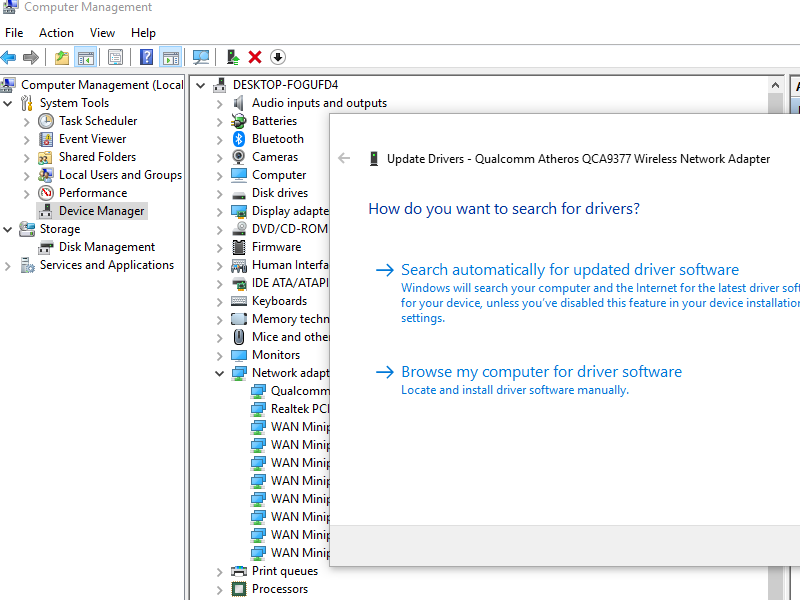800x600 pixels.
Task: Click the Mice and other devices icon
Action: click(x=239, y=337)
